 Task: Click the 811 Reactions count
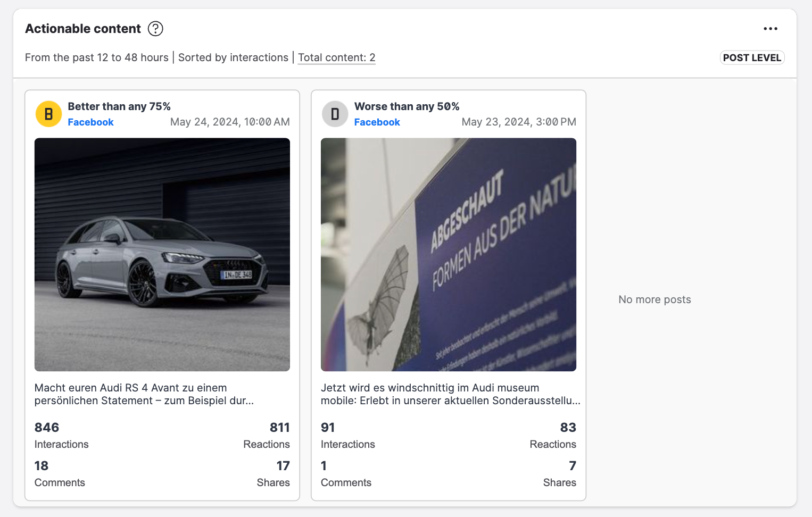279,428
